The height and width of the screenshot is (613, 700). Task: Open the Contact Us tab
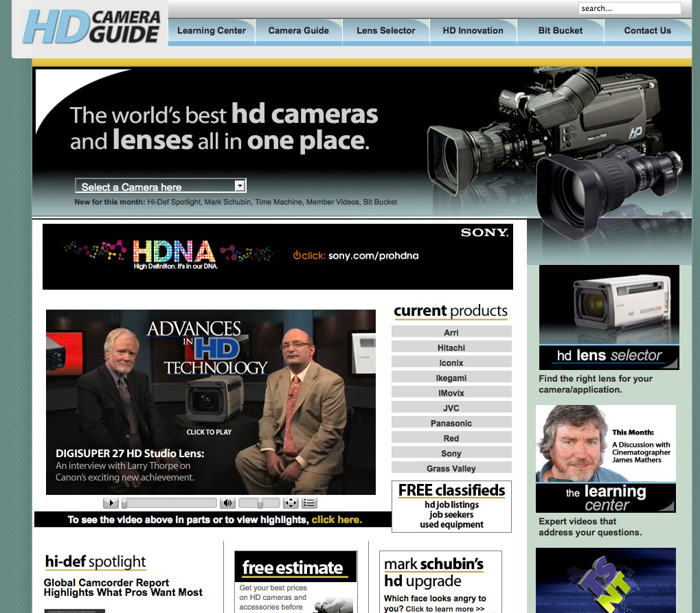point(647,31)
